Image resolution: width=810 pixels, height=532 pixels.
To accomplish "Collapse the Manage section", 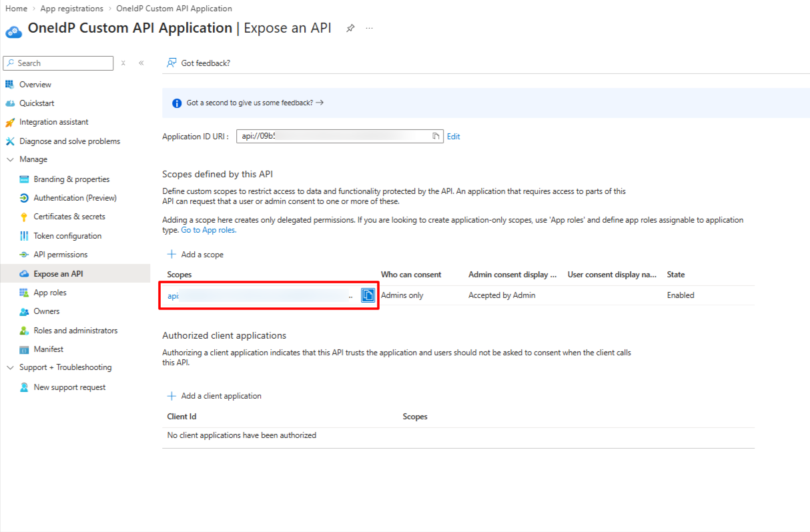I will pyautogui.click(x=10, y=160).
